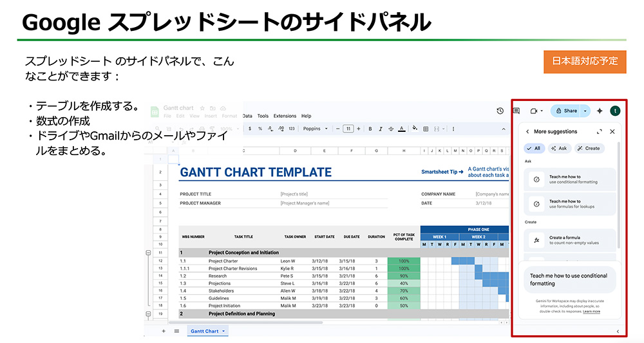Image resolution: width=644 pixels, height=343 pixels.
Task: Click the Smartsheet Tip link
Action: pos(442,172)
